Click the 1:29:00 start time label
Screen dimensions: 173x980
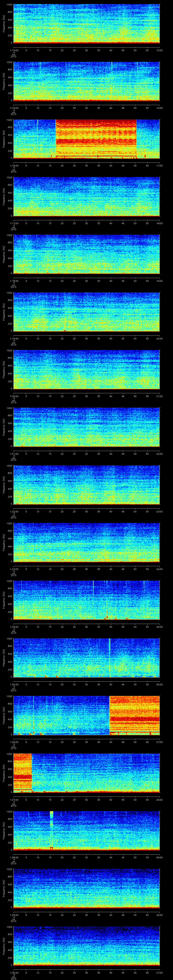[x=14, y=915]
